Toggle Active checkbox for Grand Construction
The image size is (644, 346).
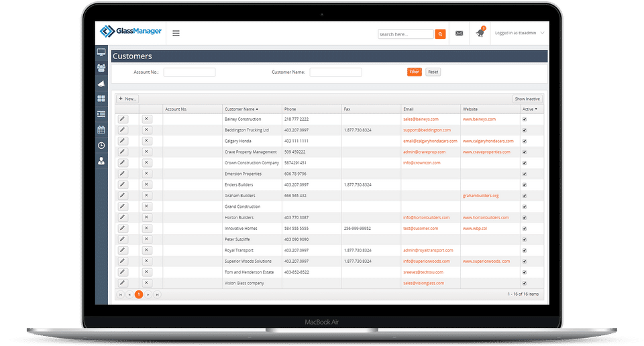(525, 207)
